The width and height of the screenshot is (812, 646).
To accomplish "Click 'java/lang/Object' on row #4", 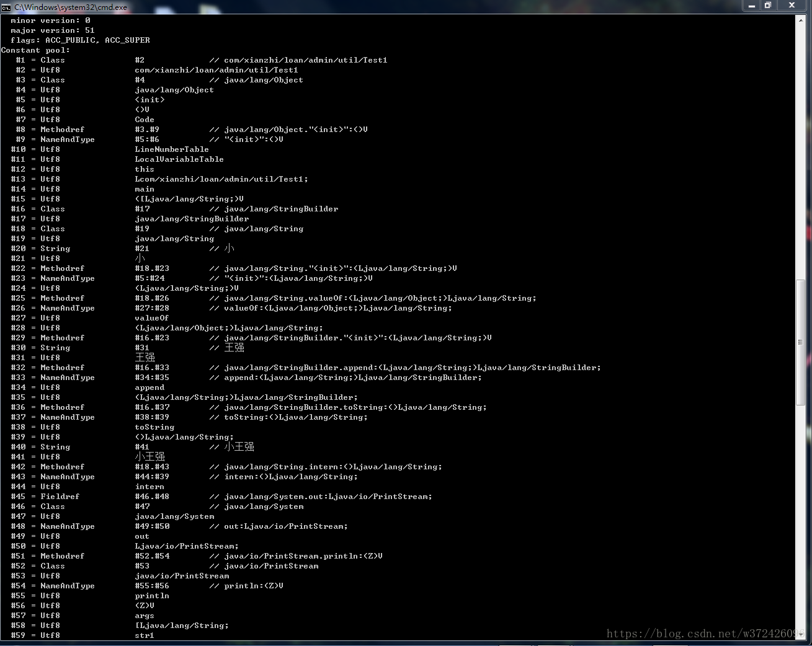I will click(x=174, y=90).
